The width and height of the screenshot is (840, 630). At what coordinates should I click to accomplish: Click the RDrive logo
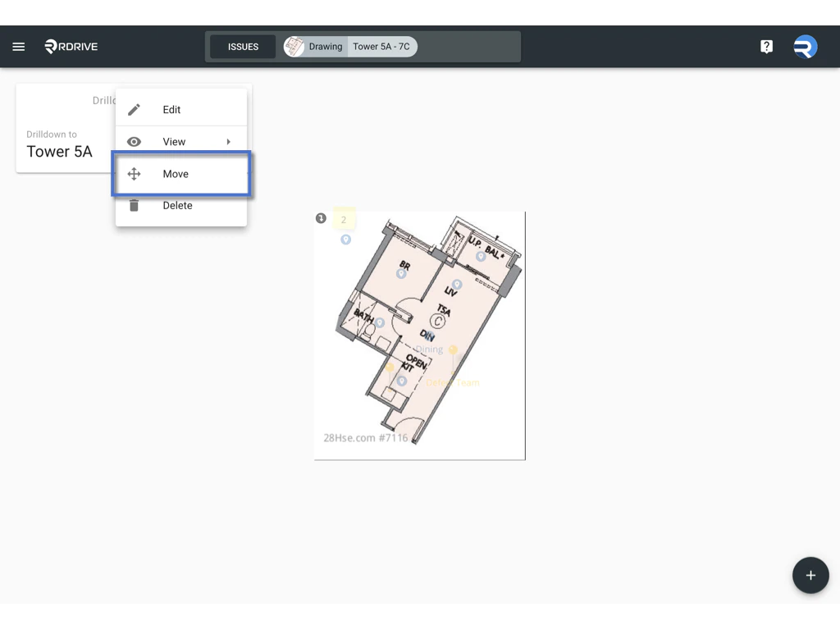point(71,47)
